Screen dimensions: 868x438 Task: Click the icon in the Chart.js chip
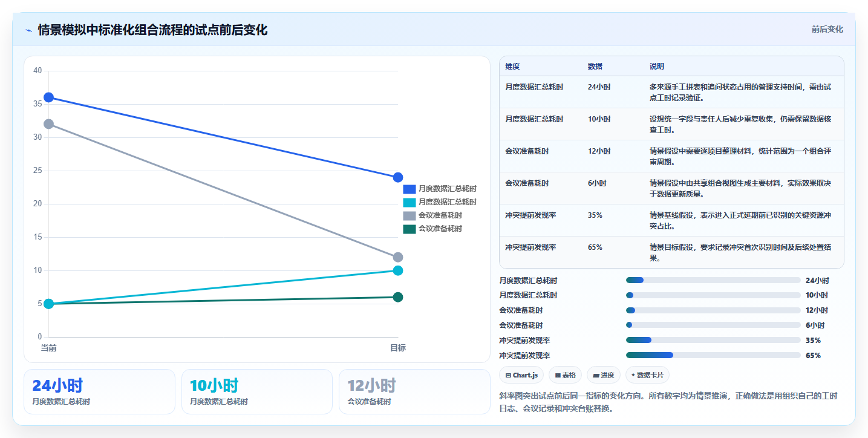508,376
